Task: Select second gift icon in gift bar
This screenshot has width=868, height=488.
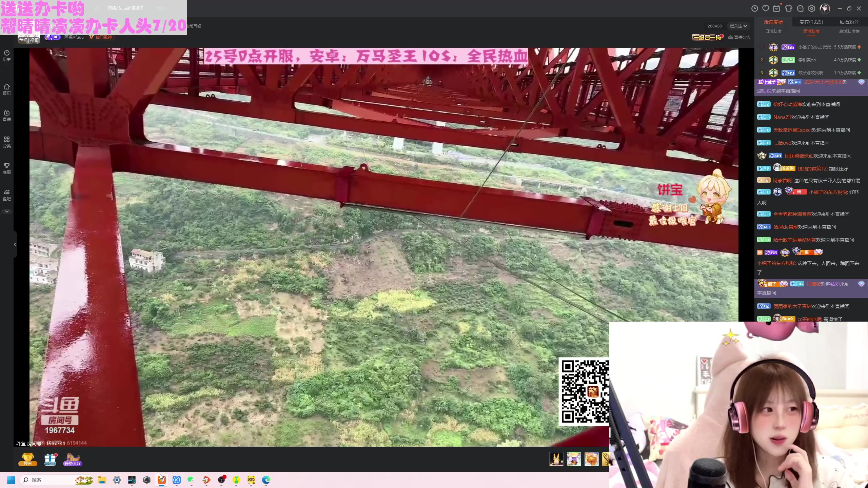Action: (x=574, y=459)
